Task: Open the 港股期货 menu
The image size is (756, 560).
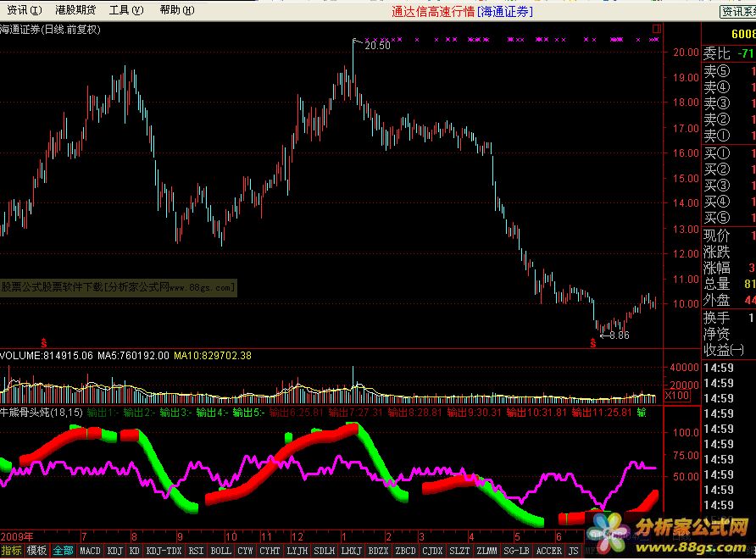Action: pos(75,9)
